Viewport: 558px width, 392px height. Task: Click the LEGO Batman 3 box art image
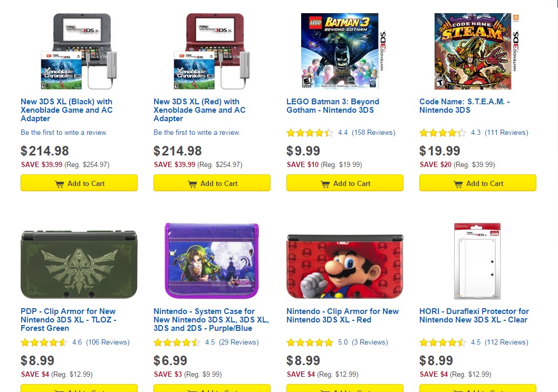click(x=340, y=51)
